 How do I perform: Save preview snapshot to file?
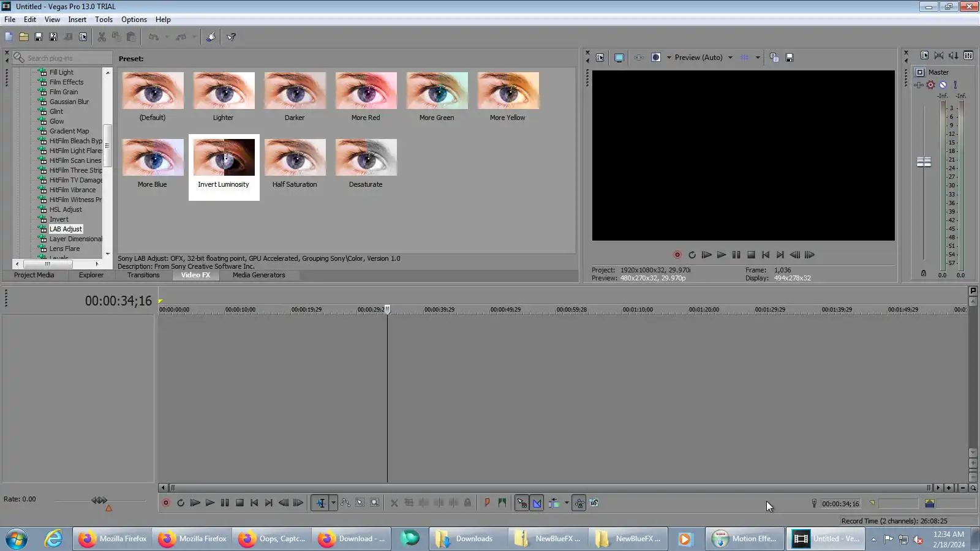pos(790,58)
